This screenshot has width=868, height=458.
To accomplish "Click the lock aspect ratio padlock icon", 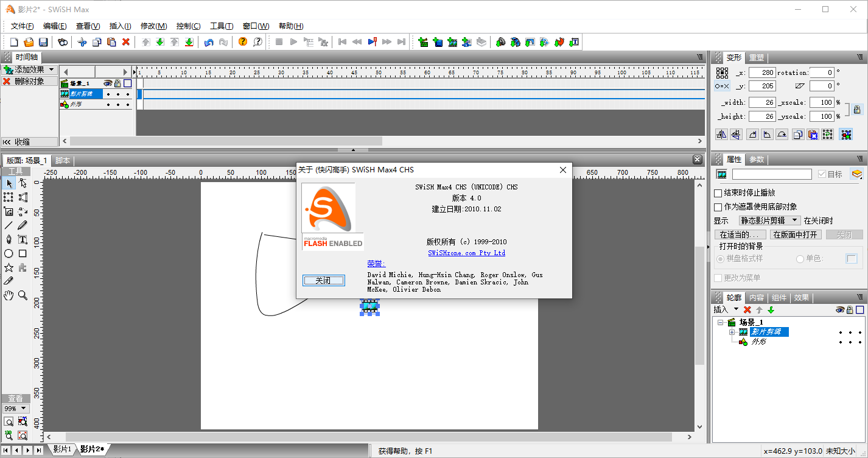I will 857,110.
